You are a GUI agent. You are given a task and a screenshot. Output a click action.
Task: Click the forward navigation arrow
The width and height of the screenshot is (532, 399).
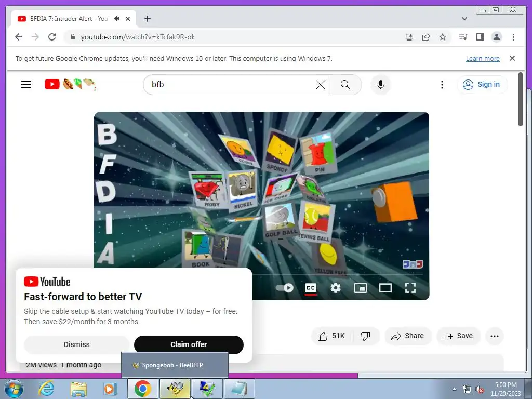(x=35, y=37)
